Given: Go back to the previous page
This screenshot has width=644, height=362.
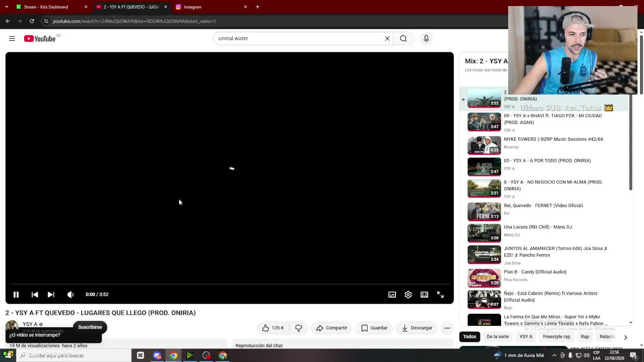Looking at the screenshot, I should coord(8,21).
